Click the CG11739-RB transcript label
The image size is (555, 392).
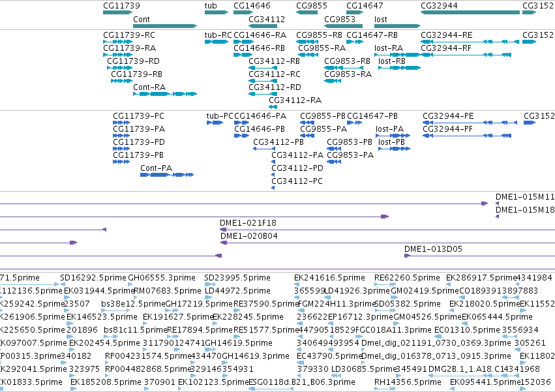[136, 74]
